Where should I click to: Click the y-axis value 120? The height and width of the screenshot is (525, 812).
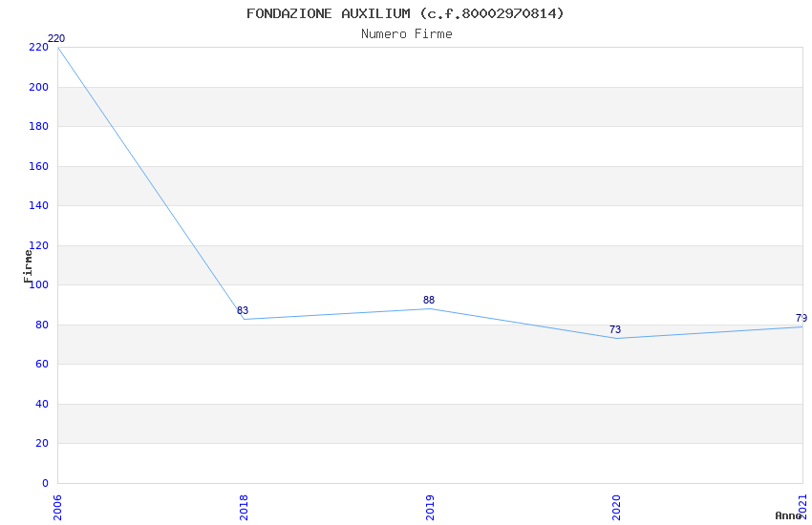40,245
